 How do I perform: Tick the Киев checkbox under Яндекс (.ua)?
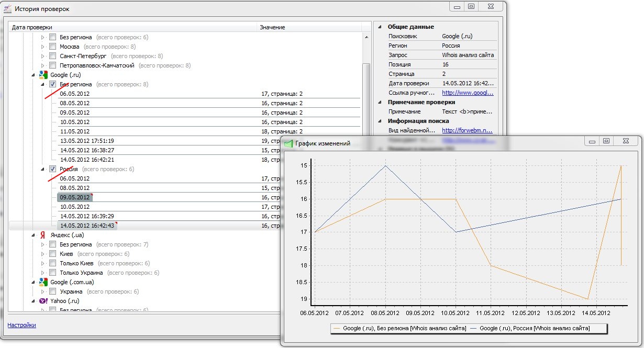pos(53,254)
